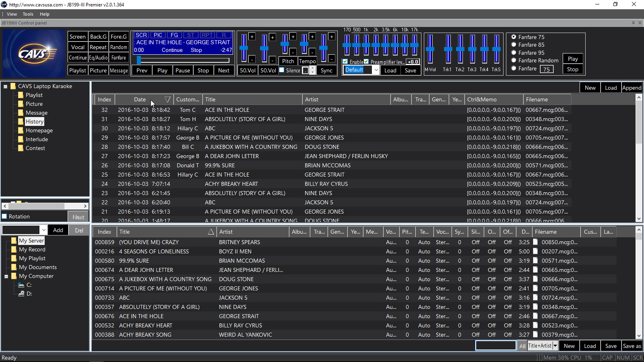Click the Date column sort triangle

168,99
